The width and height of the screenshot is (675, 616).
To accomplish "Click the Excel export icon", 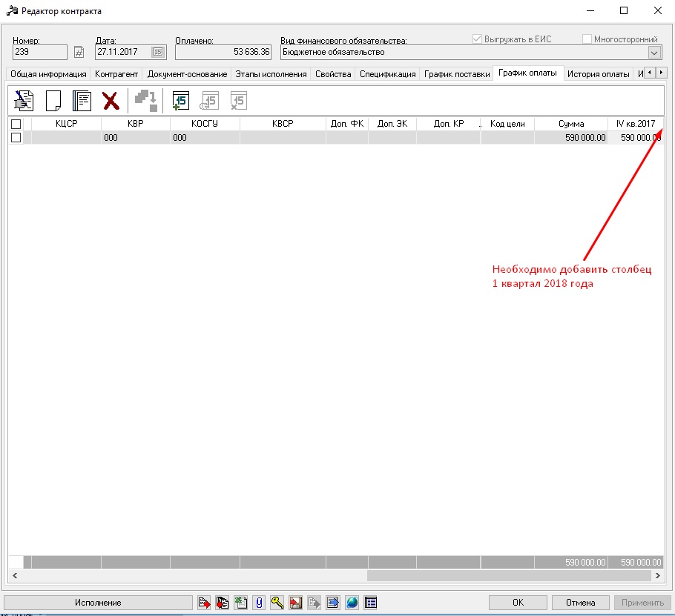I will coord(240,603).
